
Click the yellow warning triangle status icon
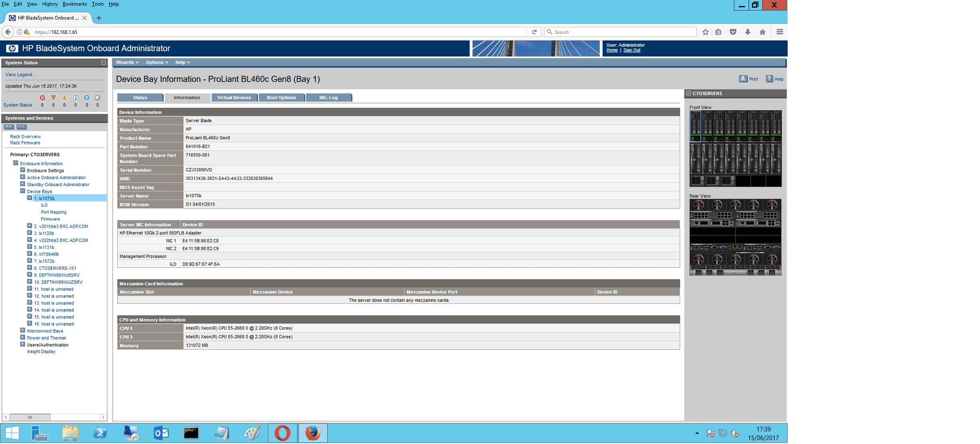click(64, 98)
